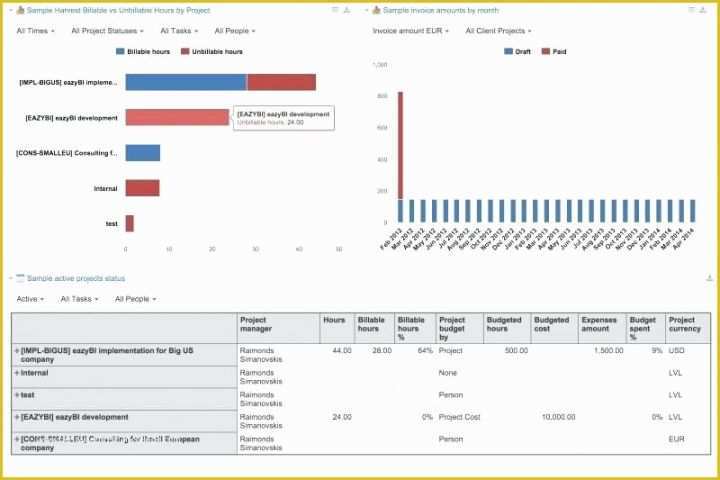Click the red EAZYBI unbillable hours bar

click(177, 117)
